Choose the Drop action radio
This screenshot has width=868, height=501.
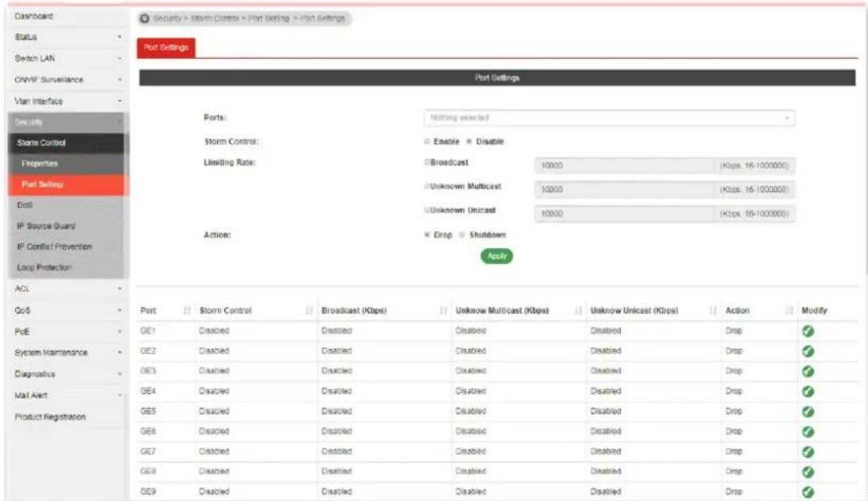pyautogui.click(x=426, y=235)
